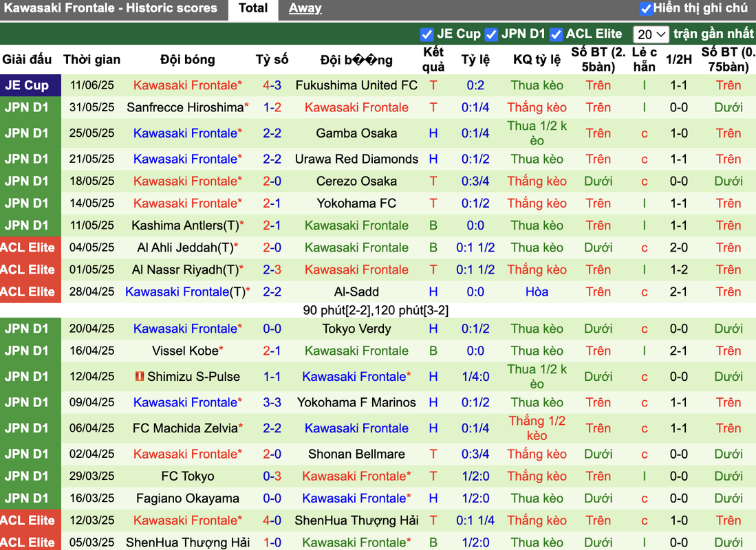Toggle the Hiển thị ghi chú checkbox
The width and height of the screenshot is (756, 550).
[645, 8]
